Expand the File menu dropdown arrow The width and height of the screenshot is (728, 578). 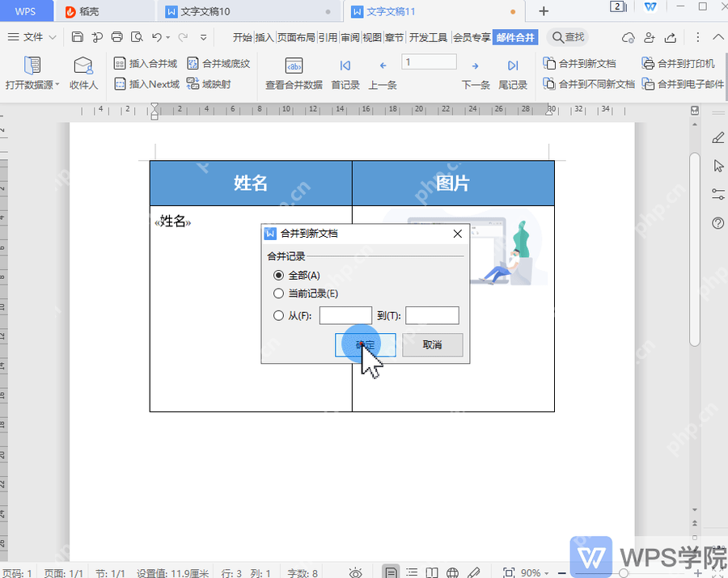click(x=53, y=37)
